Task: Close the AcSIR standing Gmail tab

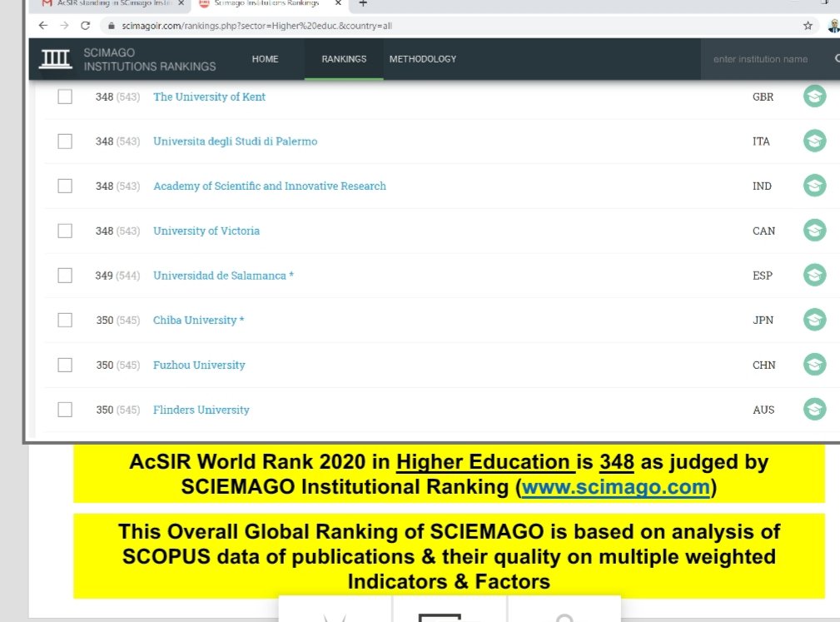Action: [181, 3]
